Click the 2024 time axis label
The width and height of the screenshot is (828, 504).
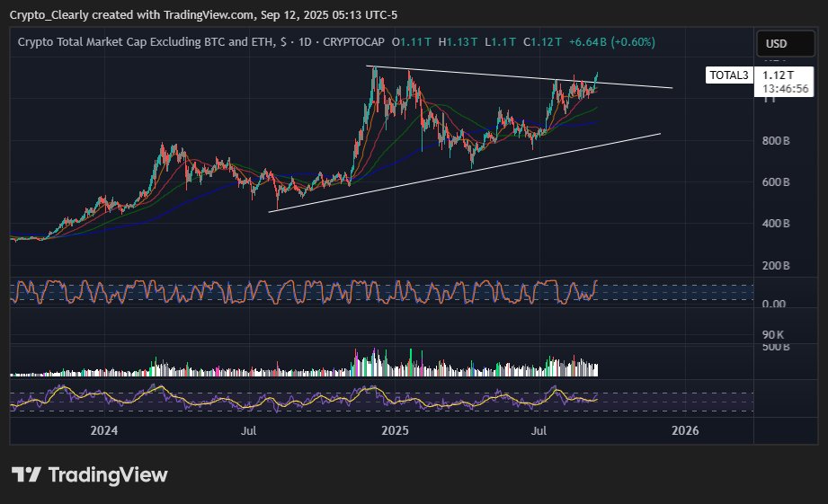pos(104,430)
